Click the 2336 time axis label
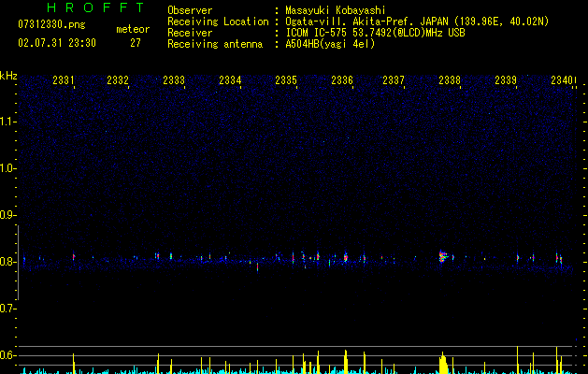The height and width of the screenshot is (374, 588). tap(342, 80)
